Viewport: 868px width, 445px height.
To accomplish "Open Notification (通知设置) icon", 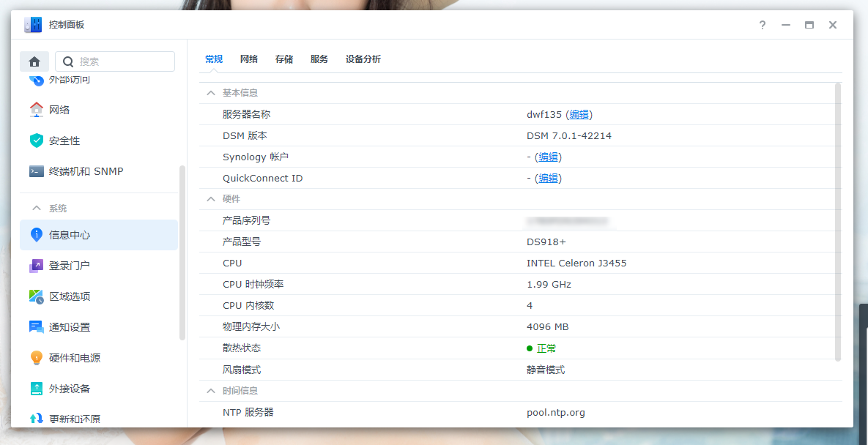I will coord(36,327).
